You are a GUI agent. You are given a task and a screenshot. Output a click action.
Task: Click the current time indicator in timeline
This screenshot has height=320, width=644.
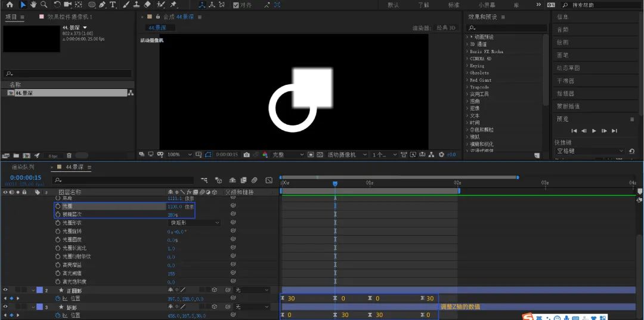point(335,184)
